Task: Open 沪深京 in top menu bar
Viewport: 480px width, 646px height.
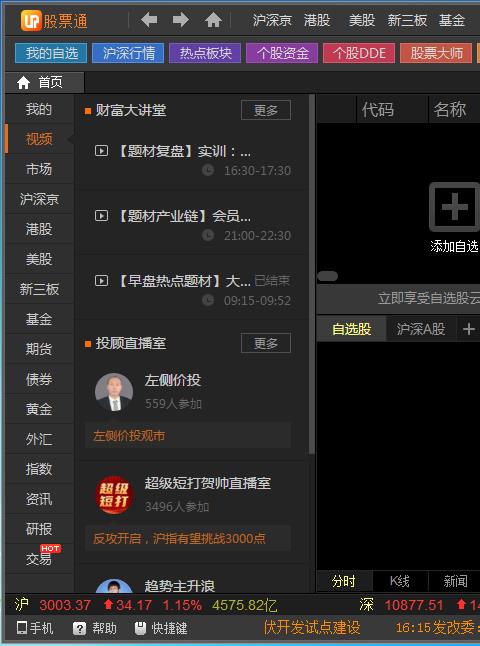Action: tap(272, 20)
